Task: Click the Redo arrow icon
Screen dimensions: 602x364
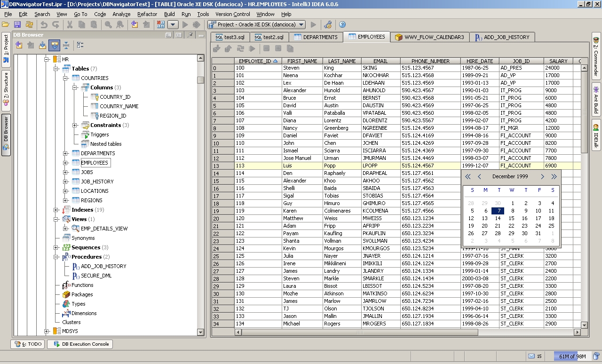Action: pos(55,24)
